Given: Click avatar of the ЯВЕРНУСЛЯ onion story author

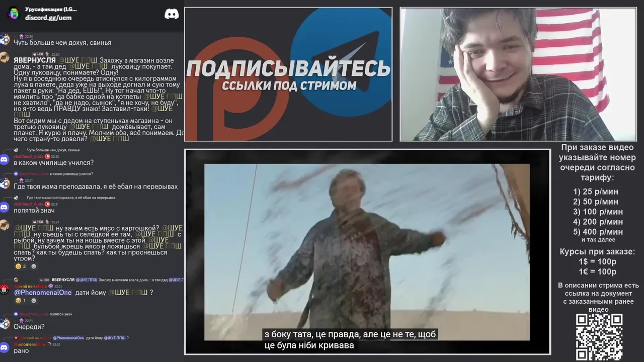Looking at the screenshot, I should 5,57.
